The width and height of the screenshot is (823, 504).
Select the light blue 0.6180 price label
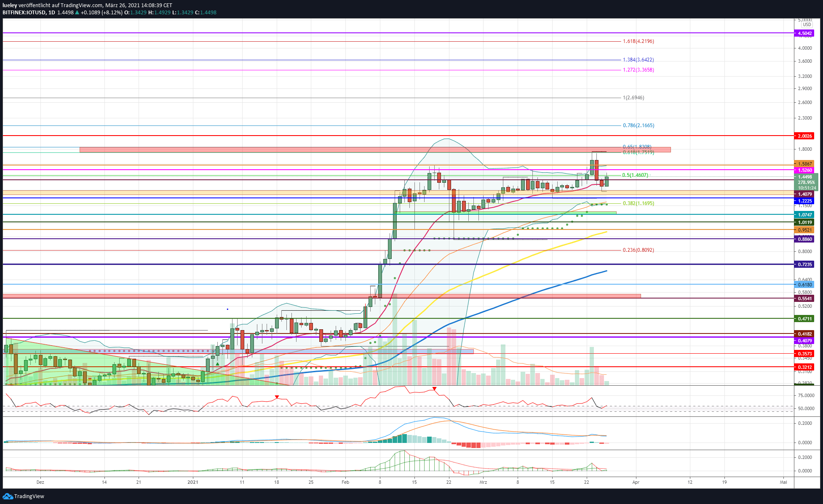pyautogui.click(x=804, y=285)
